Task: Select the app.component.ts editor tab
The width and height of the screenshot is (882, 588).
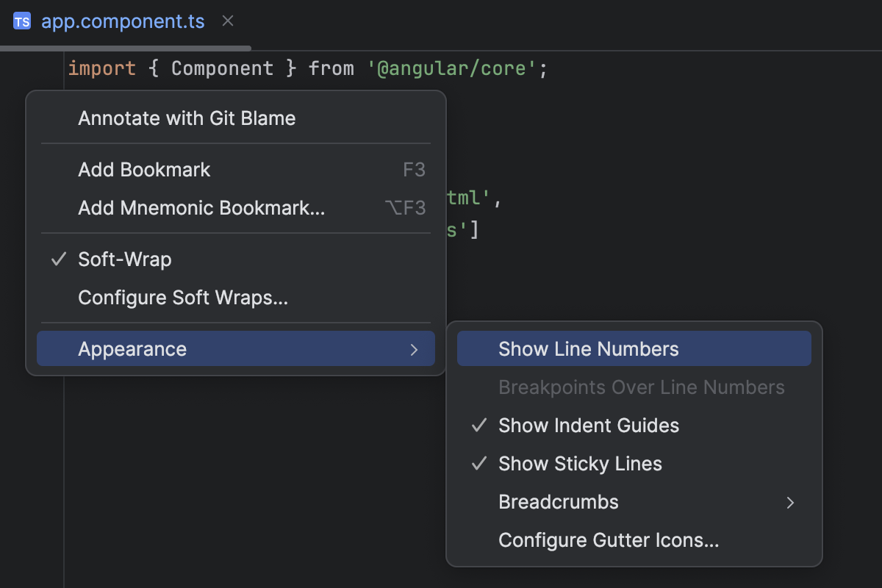Action: [123, 21]
